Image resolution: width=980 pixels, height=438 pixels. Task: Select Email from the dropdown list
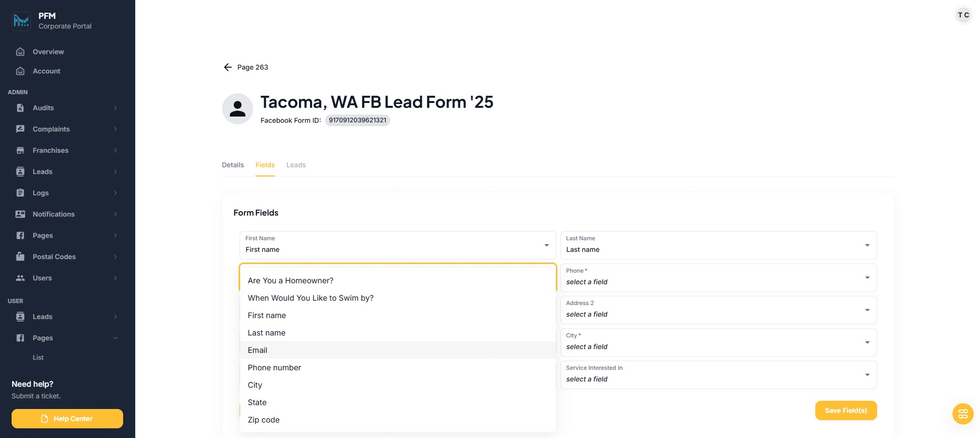tap(257, 350)
